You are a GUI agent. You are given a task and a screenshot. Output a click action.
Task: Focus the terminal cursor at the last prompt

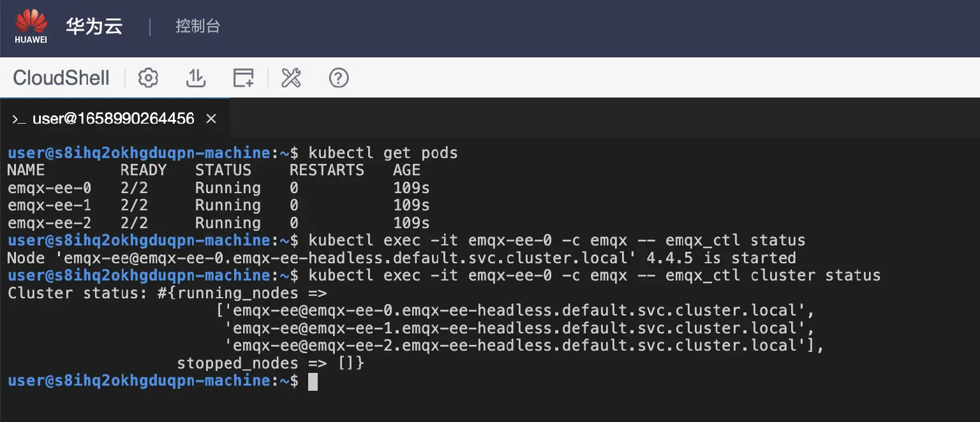313,381
